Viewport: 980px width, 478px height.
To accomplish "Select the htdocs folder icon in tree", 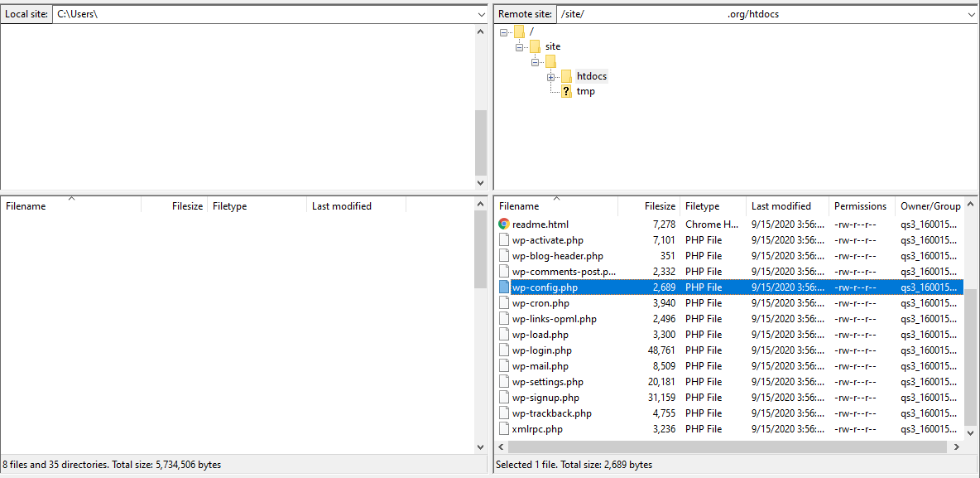I will 567,75.
